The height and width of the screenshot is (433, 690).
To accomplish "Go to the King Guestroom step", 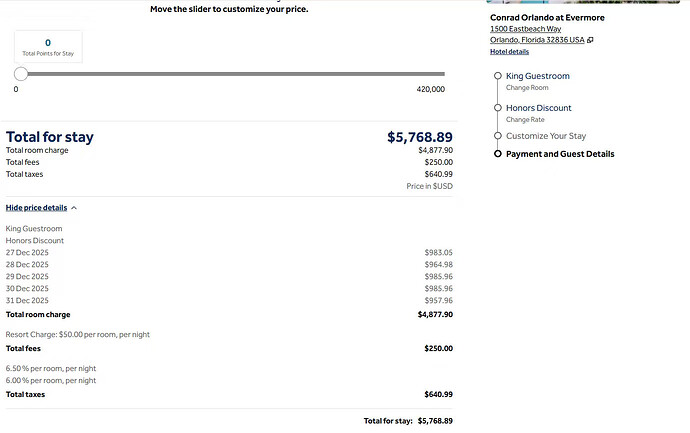I will 538,76.
